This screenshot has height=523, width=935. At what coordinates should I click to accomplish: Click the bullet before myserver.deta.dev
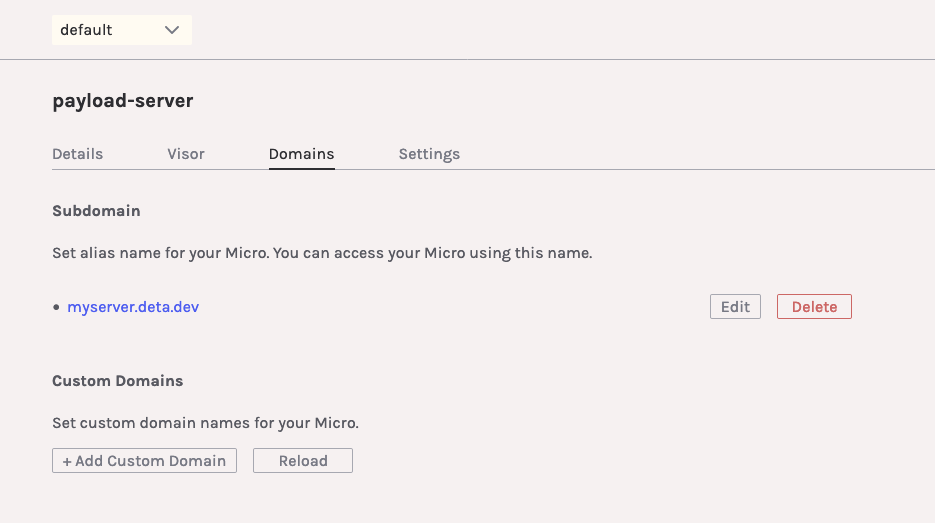tap(57, 308)
